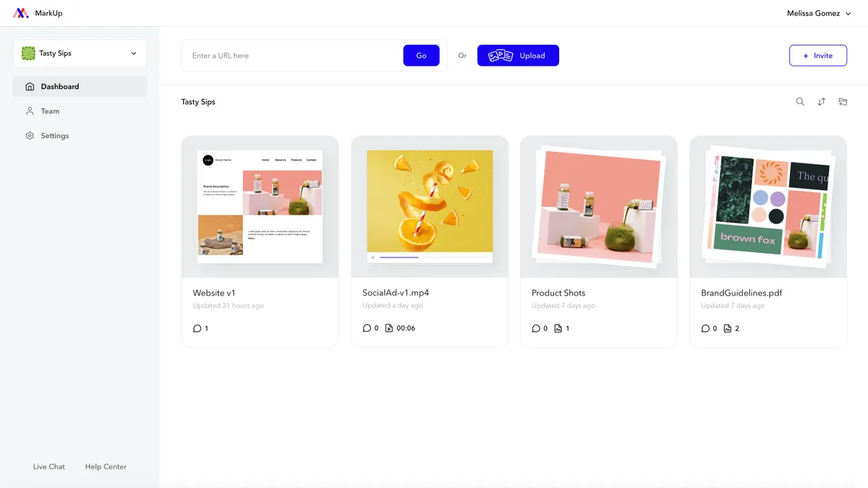This screenshot has width=868, height=488.
Task: Click the page count icon on BrandGuidelines.pdf
Action: coord(728,328)
